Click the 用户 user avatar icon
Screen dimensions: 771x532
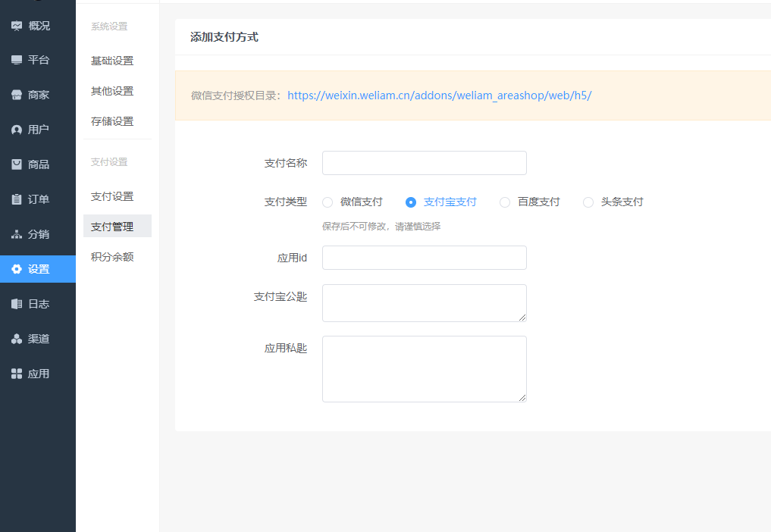tap(17, 130)
